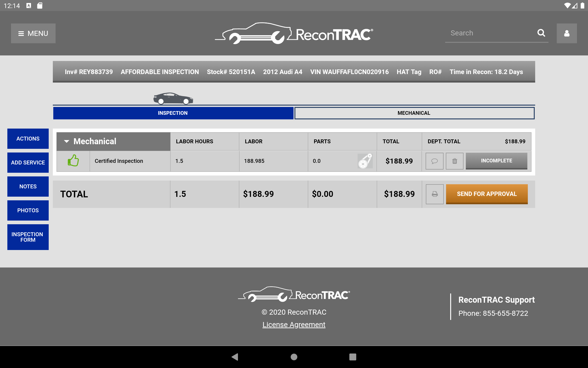This screenshot has height=368, width=588.
Task: Collapse the Mechanical section arrow
Action: coord(67,141)
